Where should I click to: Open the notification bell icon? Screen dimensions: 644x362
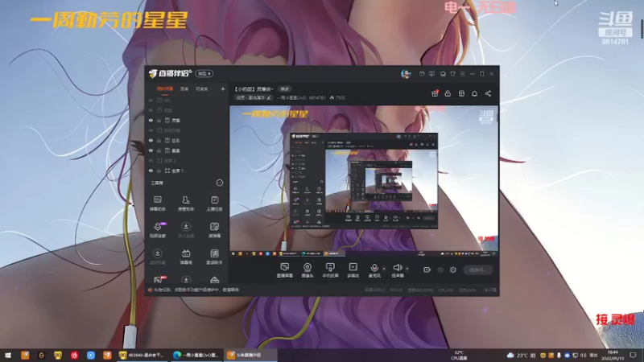point(474,93)
